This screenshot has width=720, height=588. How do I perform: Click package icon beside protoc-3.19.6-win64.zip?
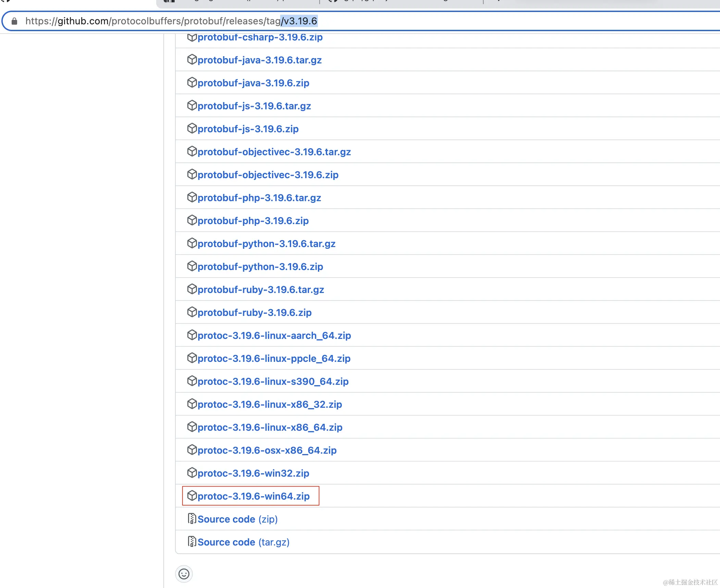tap(192, 495)
